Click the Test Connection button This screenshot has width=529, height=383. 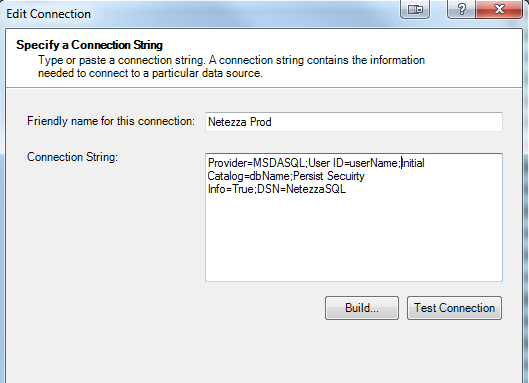(x=454, y=308)
